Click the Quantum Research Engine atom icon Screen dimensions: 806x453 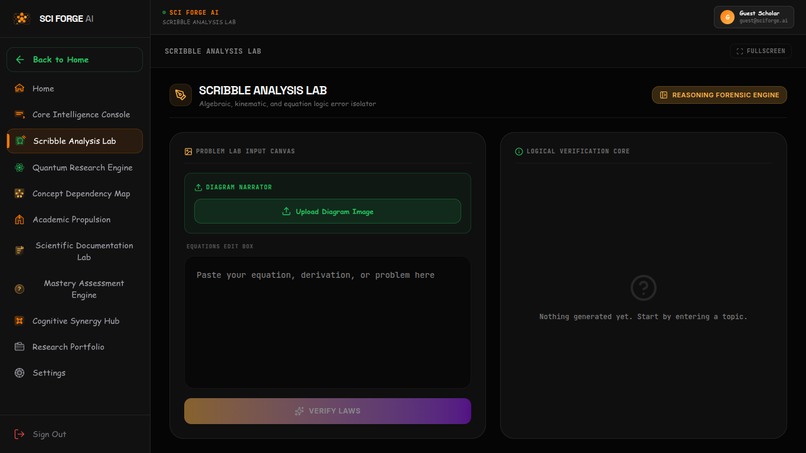(x=20, y=167)
